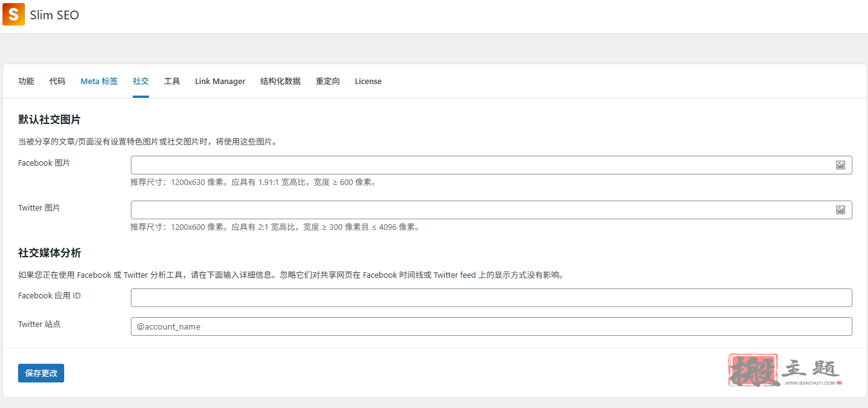This screenshot has width=868, height=408.
Task: Open the 重定向 tab
Action: 328,82
